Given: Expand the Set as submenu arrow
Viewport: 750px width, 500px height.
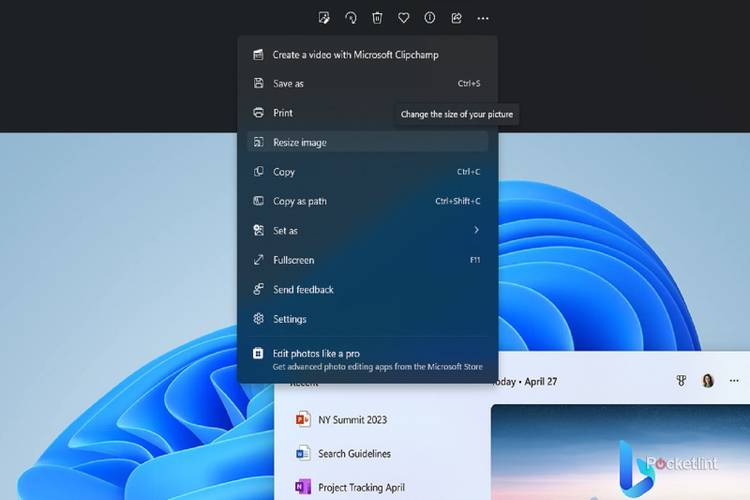Looking at the screenshot, I should (x=476, y=230).
